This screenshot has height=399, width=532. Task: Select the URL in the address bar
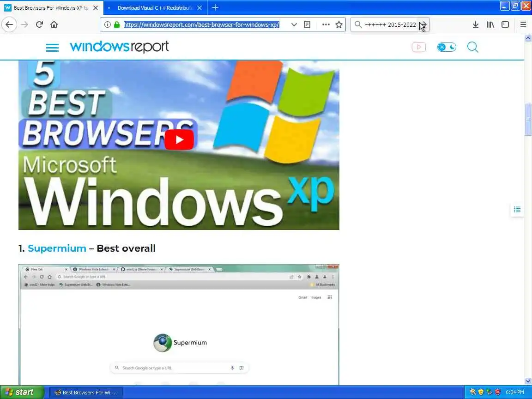201,24
